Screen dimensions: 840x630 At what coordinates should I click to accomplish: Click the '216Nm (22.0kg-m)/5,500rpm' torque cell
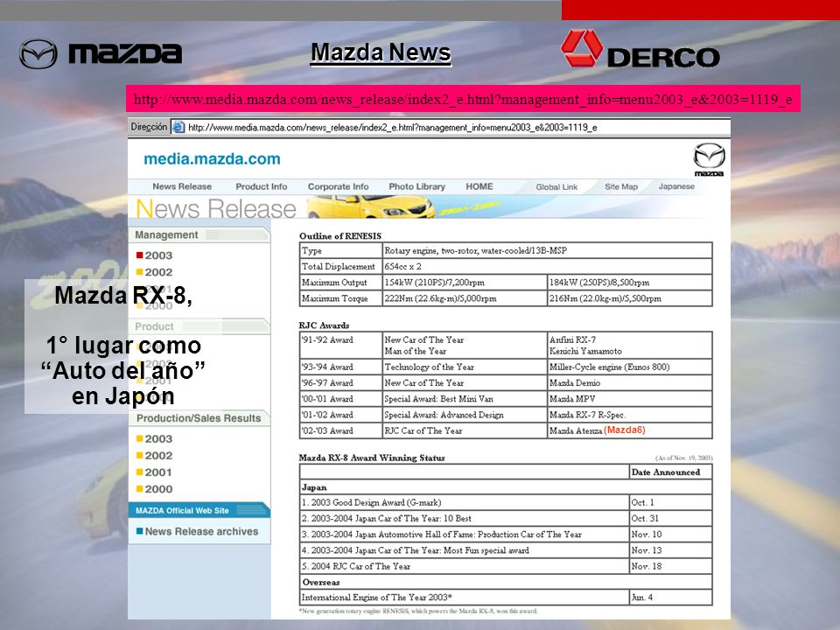click(629, 298)
